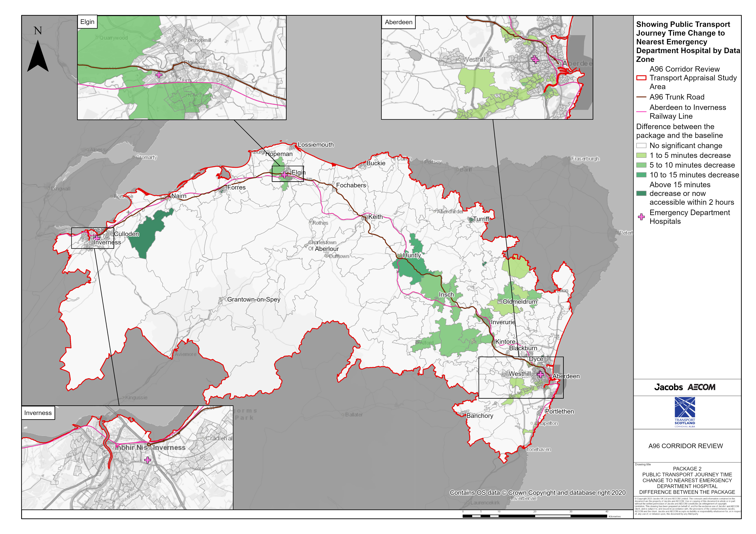The height and width of the screenshot is (534, 756).
Task: Click the 1 to 5 minutes decrease swatch
Action: pos(641,155)
